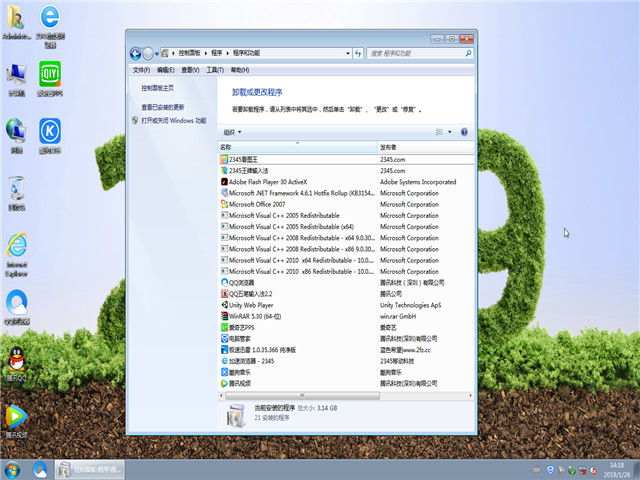The width and height of the screenshot is (640, 480).
Task: Open the 帮助(H) menu
Action: 240,70
